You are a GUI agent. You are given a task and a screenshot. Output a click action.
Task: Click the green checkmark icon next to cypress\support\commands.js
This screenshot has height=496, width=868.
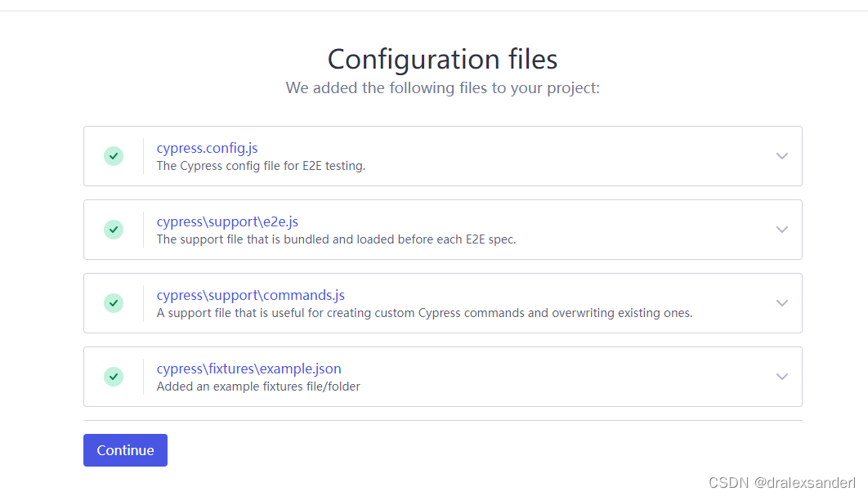114,303
